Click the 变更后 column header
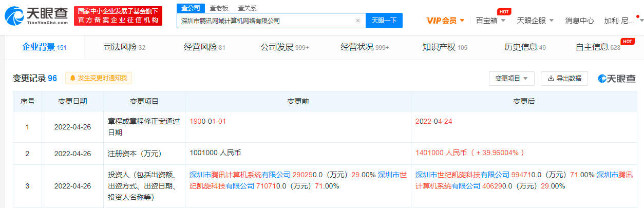 click(524, 102)
